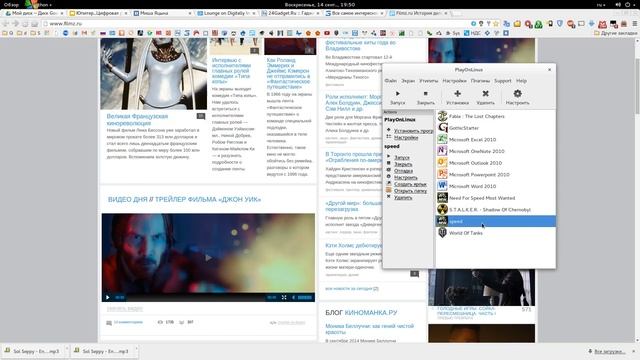
Task: Select the Microsoft Excel 2010 icon
Action: tap(442, 139)
